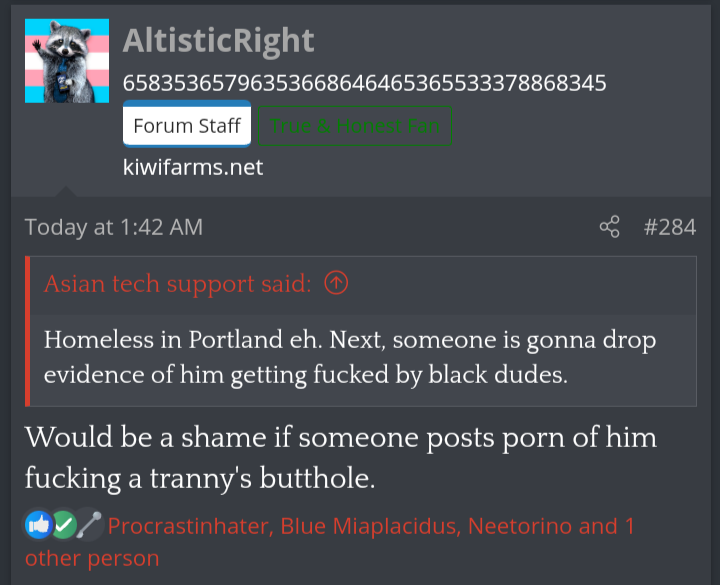Select the kiwifarms.net text under the badges

pos(193,167)
